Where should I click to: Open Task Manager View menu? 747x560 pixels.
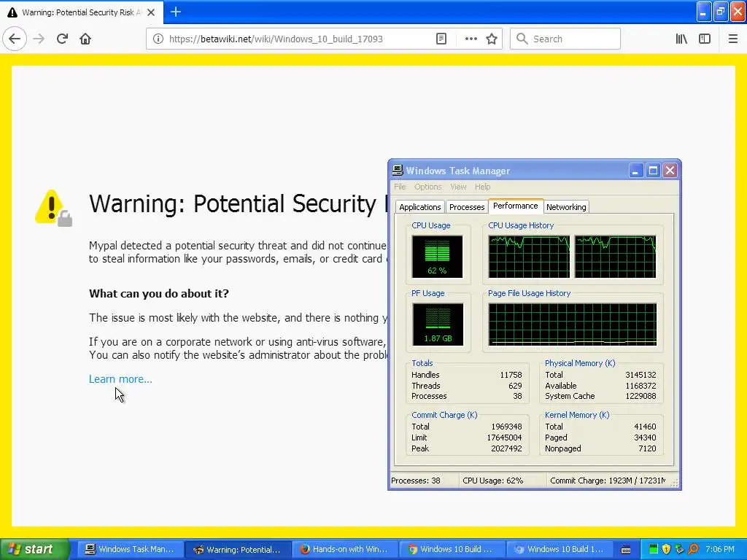click(458, 187)
